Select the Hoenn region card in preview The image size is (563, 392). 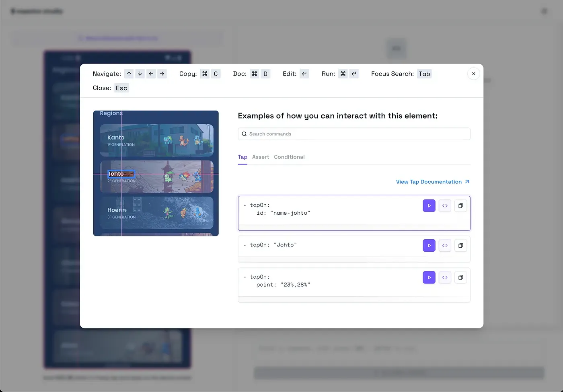pos(156,213)
